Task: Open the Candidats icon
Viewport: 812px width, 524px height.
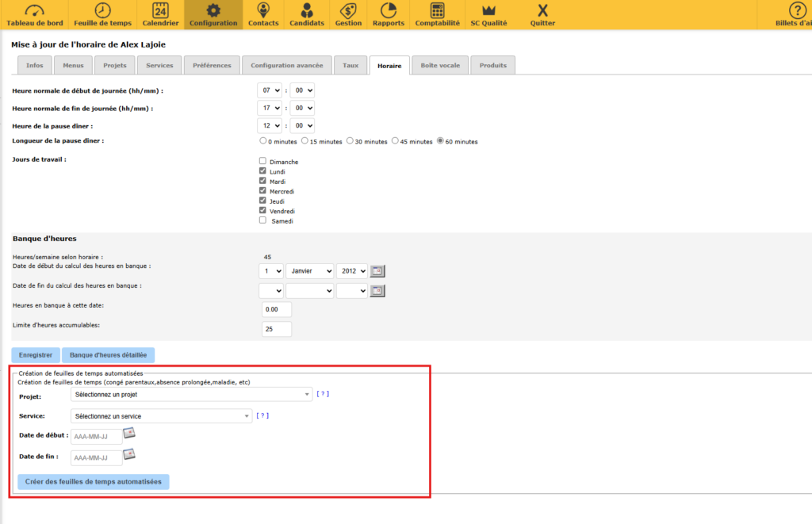Action: (x=307, y=11)
